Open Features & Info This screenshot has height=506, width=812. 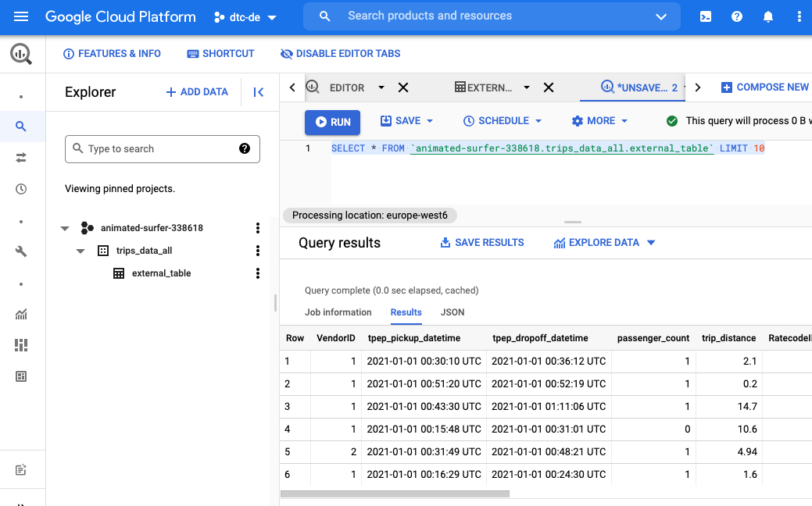tap(112, 54)
